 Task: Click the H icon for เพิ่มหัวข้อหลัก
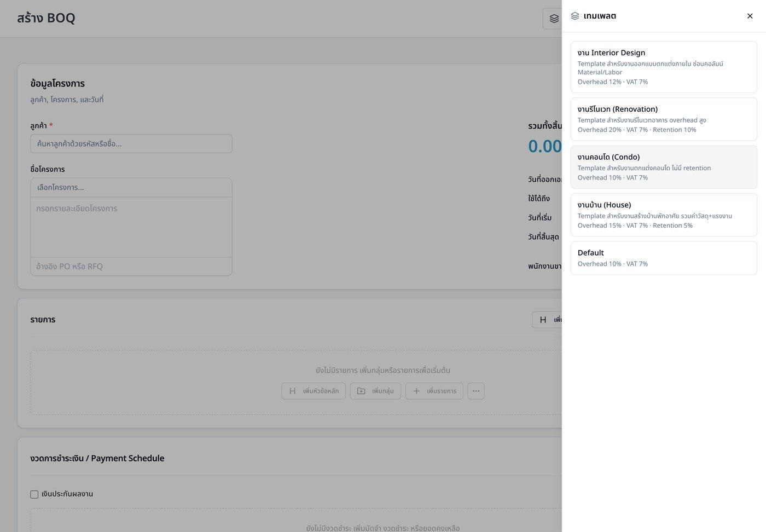pos(292,391)
